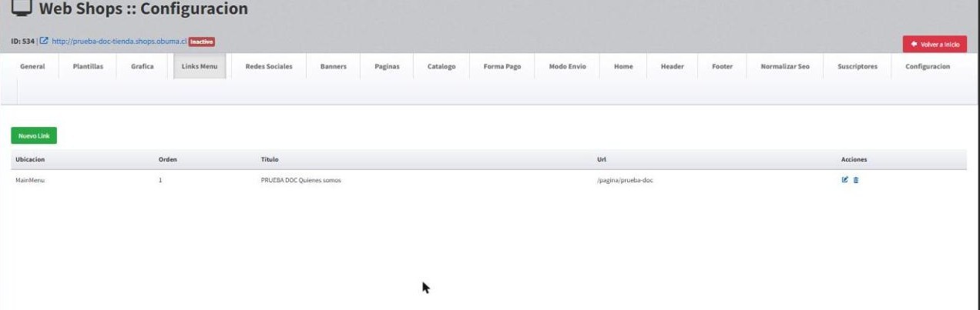
Task: Click the Web Shops :: Configuracion heading
Action: [143, 9]
